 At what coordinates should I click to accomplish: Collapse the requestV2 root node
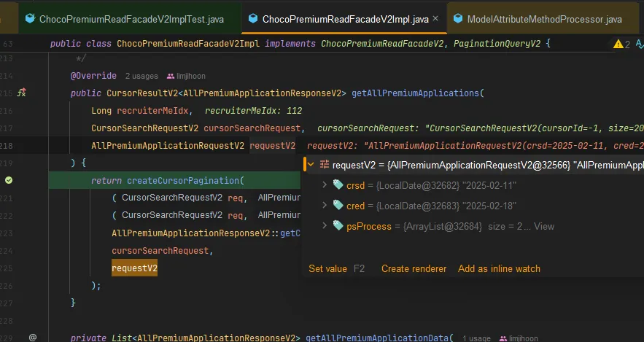click(311, 165)
